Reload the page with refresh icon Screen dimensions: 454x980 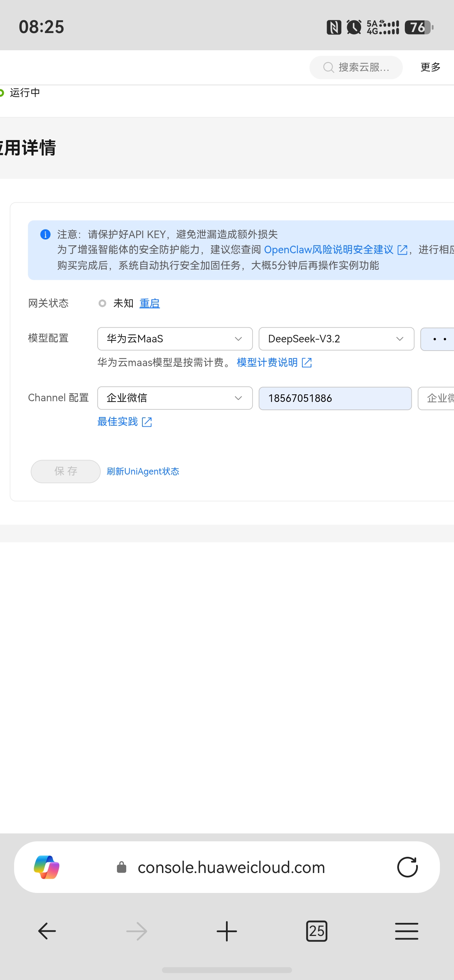(x=407, y=867)
